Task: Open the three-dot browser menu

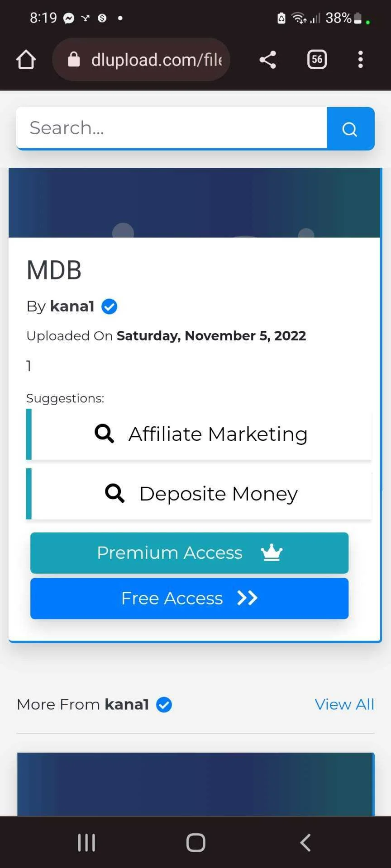Action: point(361,60)
